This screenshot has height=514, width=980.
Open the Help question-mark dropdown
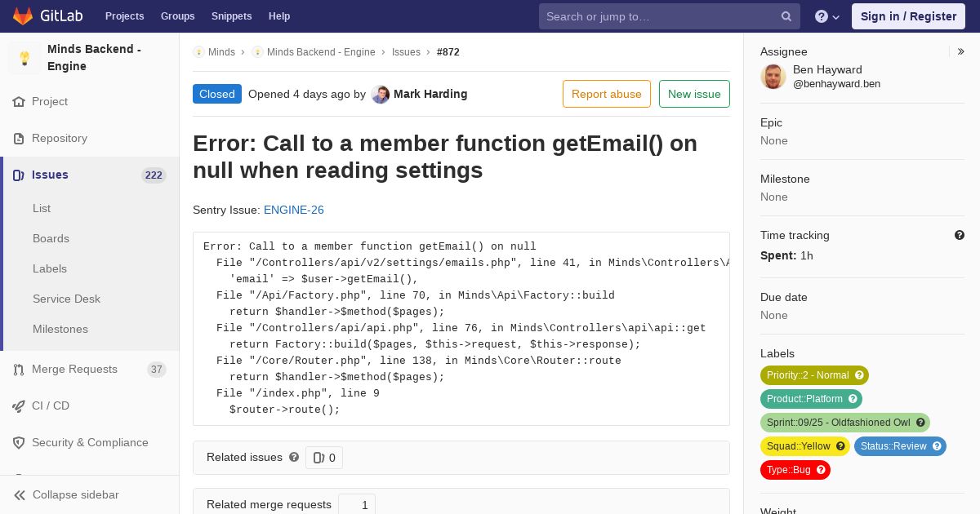pos(827,16)
